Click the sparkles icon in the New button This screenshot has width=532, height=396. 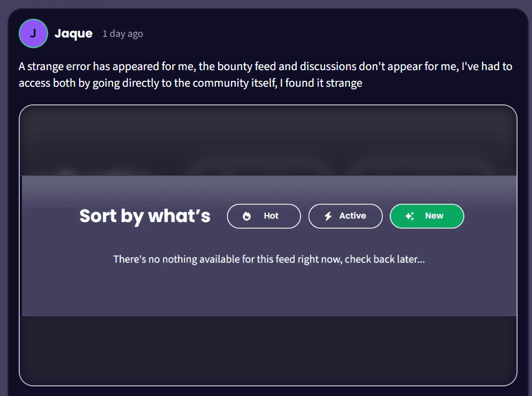[x=410, y=216]
